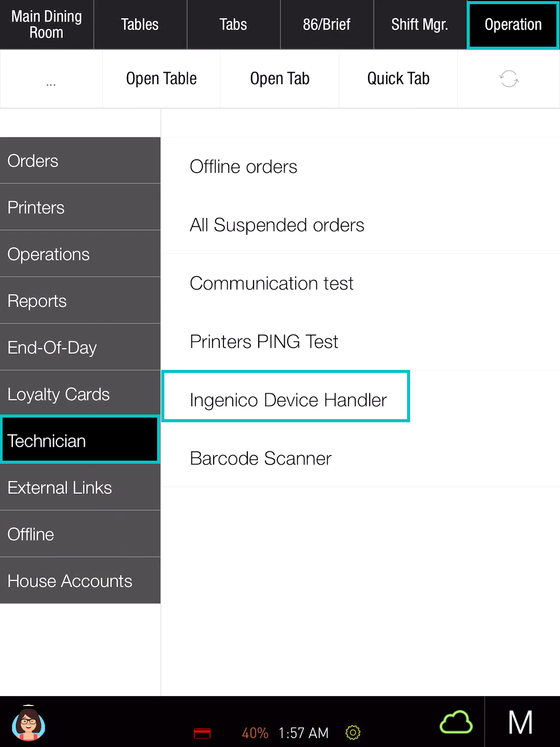The width and height of the screenshot is (560, 747).
Task: Click the ellipsis more options cell
Action: [51, 79]
